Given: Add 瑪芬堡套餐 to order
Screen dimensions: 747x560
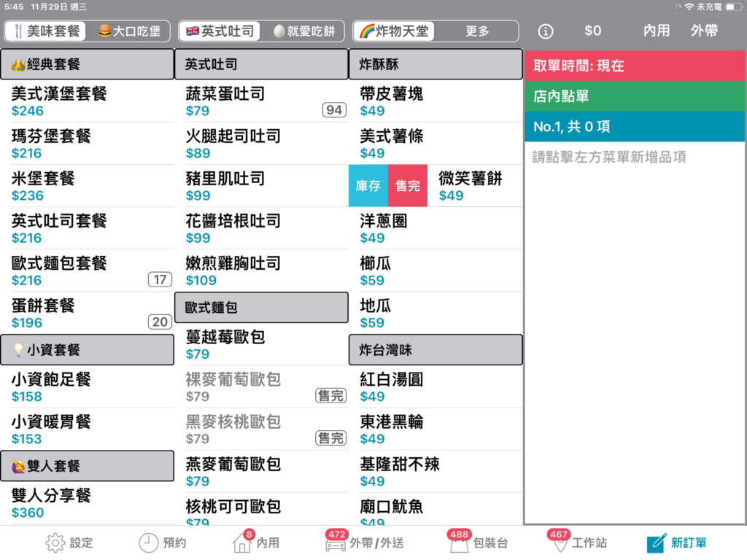Looking at the screenshot, I should click(x=88, y=144).
